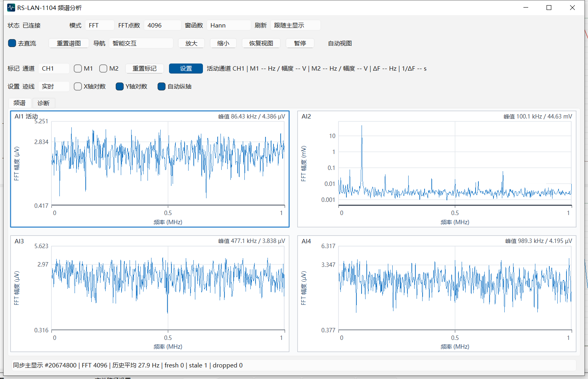Viewport: 588px width, 379px height.
Task: Switch to the 频谱 tab
Action: (x=20, y=103)
